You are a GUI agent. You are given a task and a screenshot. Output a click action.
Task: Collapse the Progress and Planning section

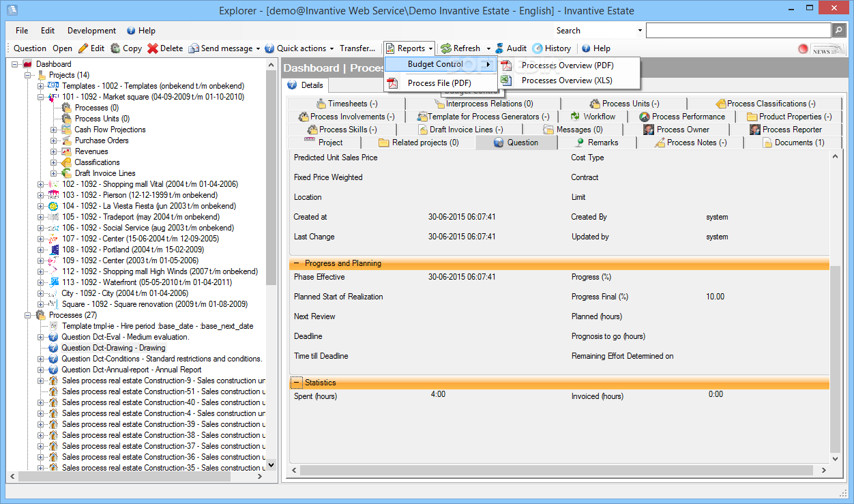296,263
